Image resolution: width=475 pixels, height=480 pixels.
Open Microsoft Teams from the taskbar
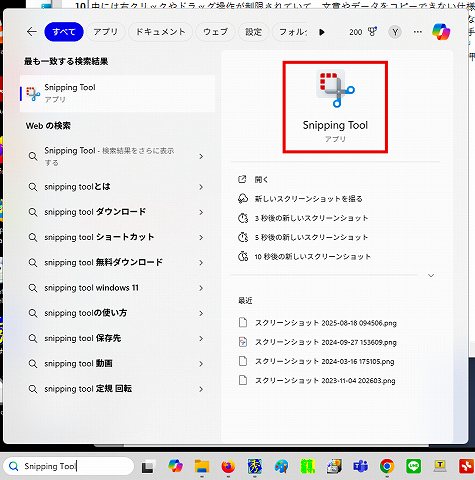coord(360,466)
